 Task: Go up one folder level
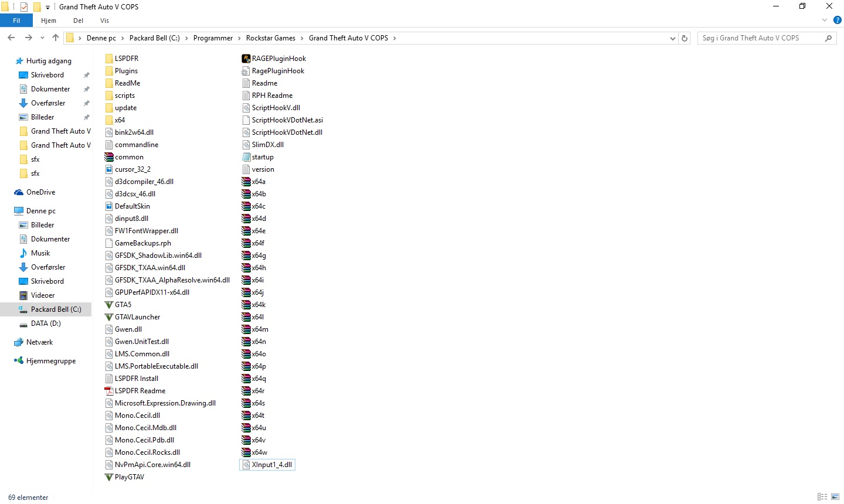(x=56, y=38)
